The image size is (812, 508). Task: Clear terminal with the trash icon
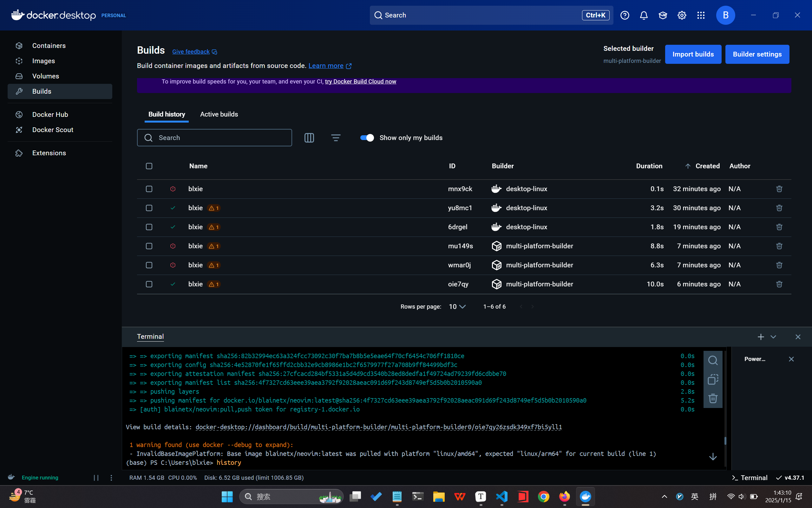pos(713,398)
